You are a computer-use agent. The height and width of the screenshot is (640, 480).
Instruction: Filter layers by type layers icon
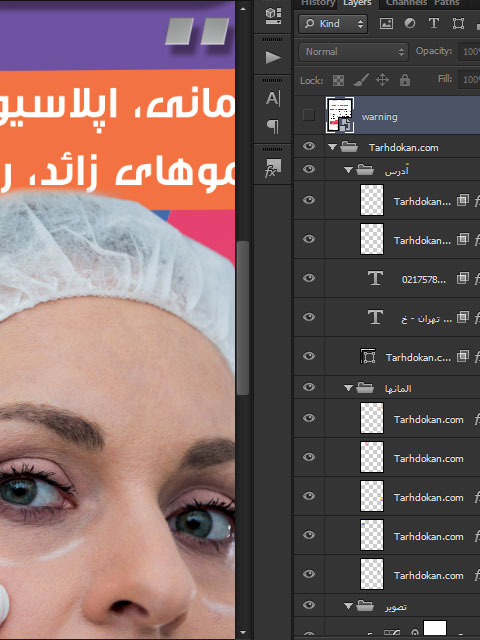tap(433, 24)
